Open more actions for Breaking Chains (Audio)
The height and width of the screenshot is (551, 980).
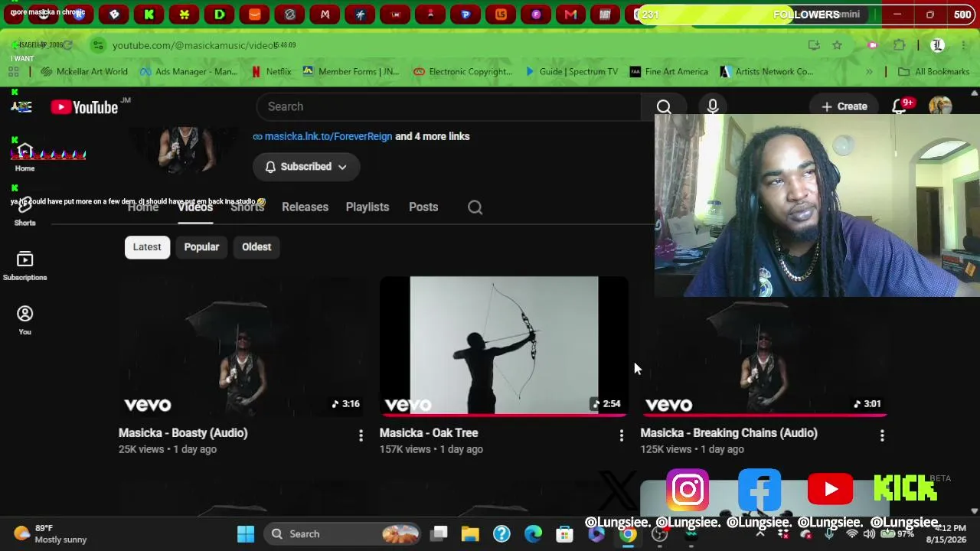pos(882,435)
